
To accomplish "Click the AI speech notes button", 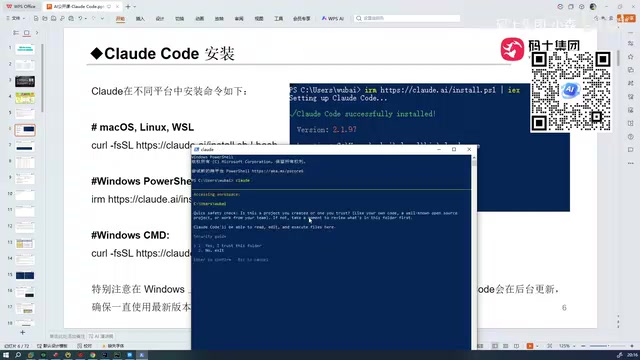I will click(101, 336).
